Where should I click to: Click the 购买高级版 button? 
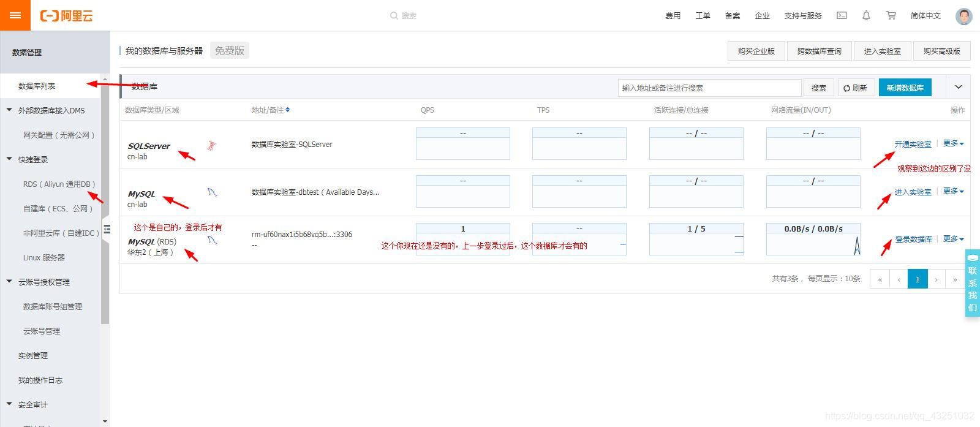click(x=942, y=51)
